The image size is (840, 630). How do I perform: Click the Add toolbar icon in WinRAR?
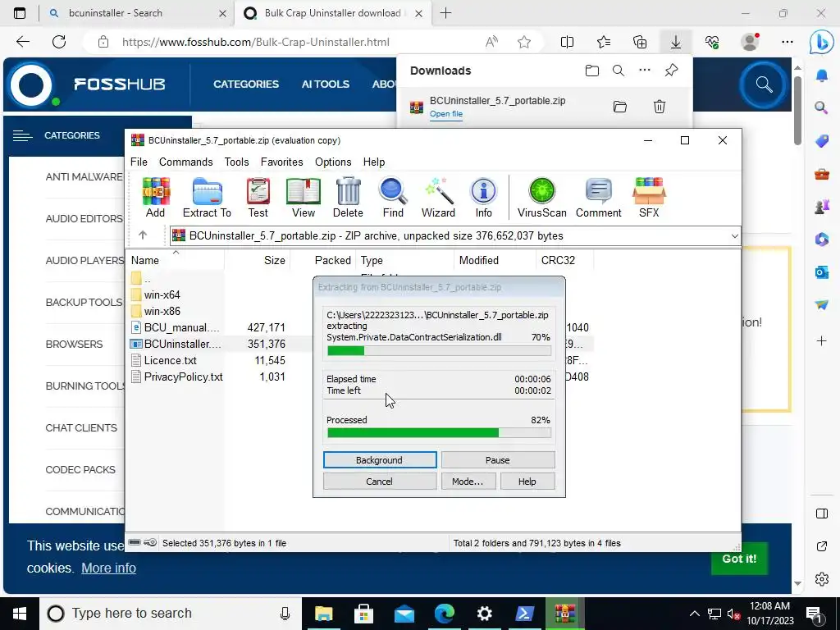(x=155, y=197)
